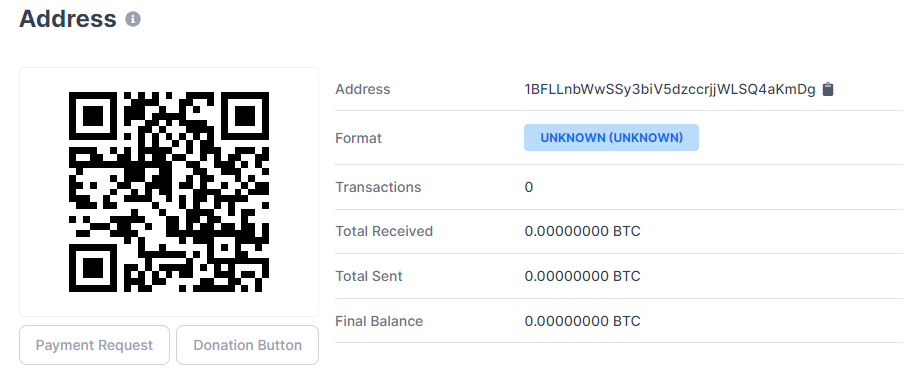Click the Total Received label
915x378 pixels.
click(384, 231)
